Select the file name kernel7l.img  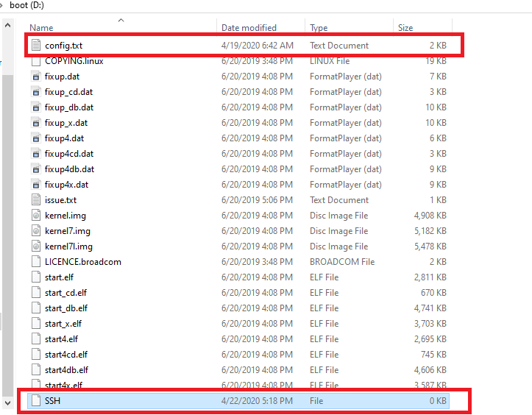[68, 246]
